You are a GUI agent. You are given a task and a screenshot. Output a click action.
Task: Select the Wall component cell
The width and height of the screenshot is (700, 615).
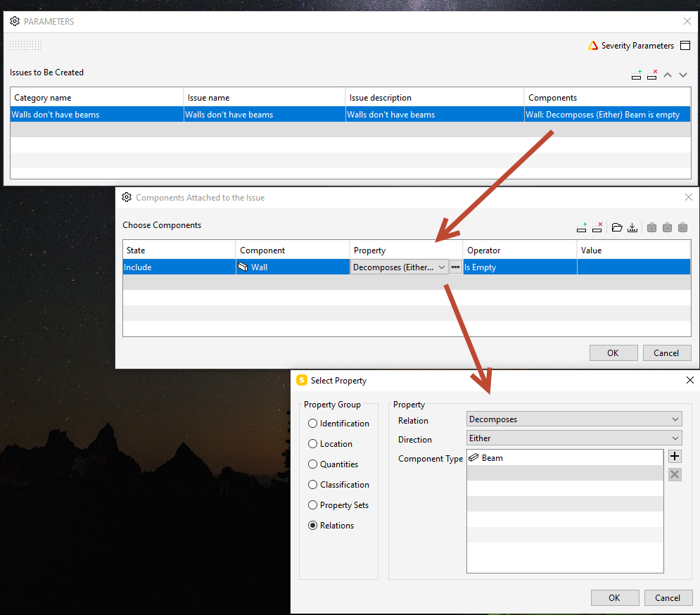pos(293,267)
